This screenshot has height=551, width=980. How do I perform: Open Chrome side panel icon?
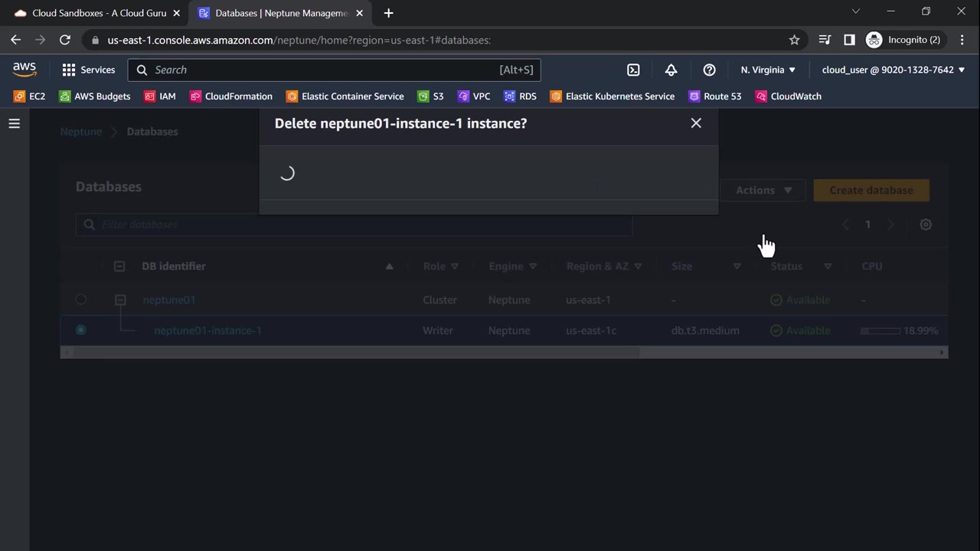[849, 40]
